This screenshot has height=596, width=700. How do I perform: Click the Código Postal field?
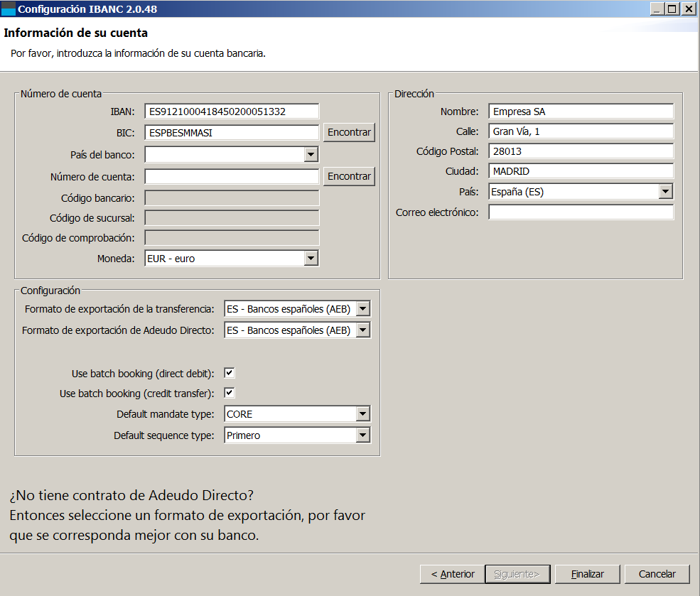click(581, 151)
